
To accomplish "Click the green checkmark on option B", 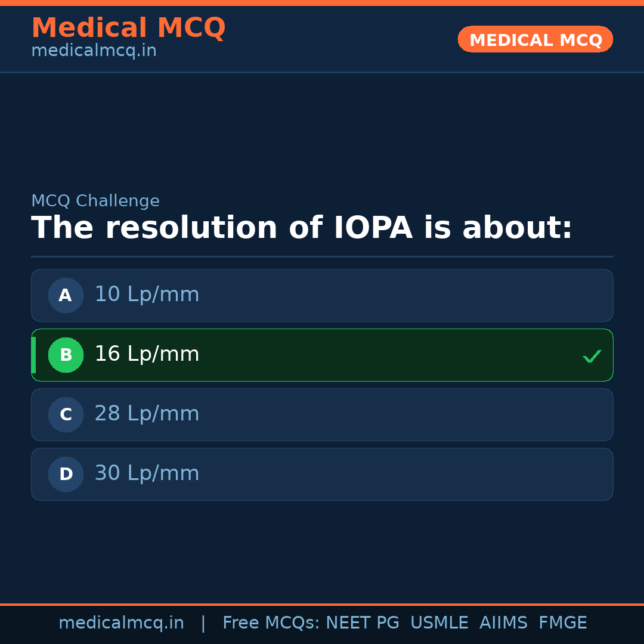I will [x=592, y=356].
